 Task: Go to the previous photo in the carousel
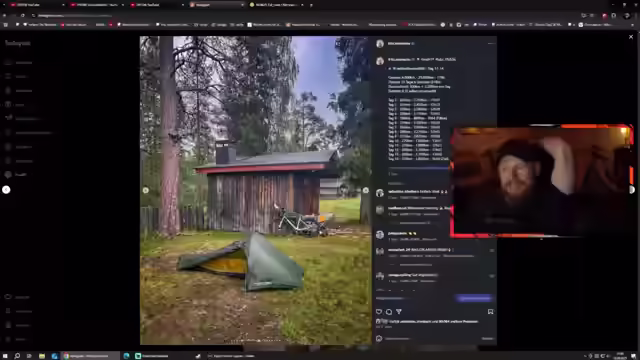click(146, 190)
